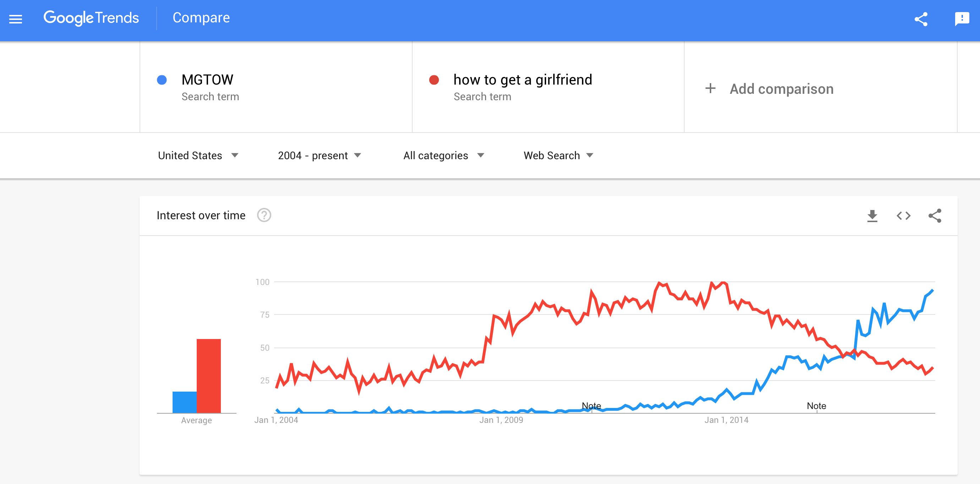This screenshot has height=484, width=980.
Task: Open the embed code icon
Action: click(904, 216)
